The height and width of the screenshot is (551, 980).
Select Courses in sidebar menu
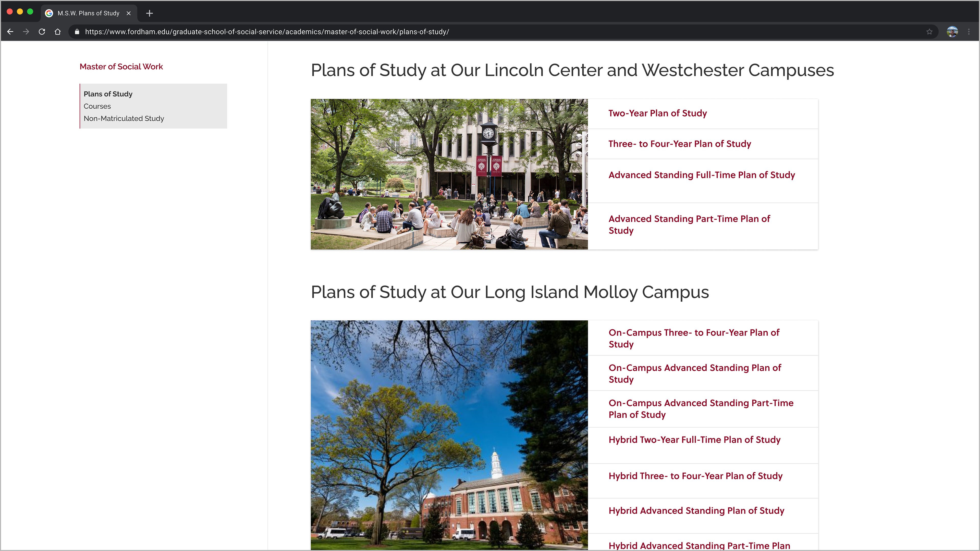[x=97, y=106]
